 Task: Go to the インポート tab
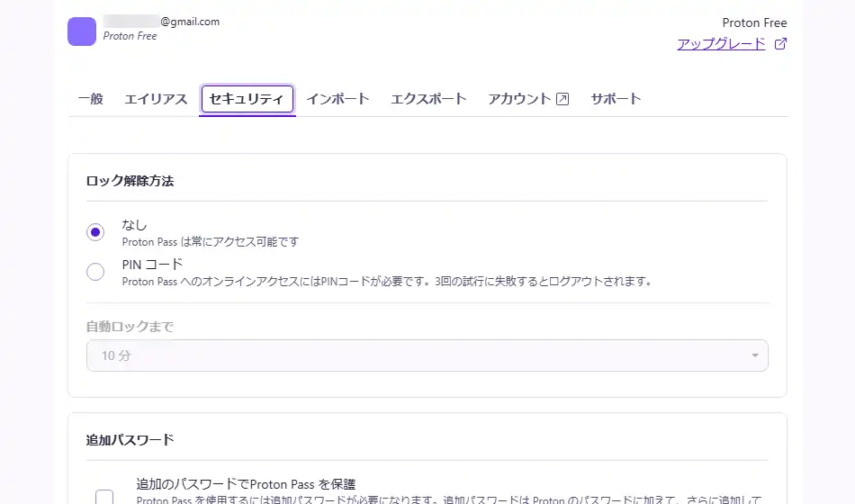pos(337,99)
